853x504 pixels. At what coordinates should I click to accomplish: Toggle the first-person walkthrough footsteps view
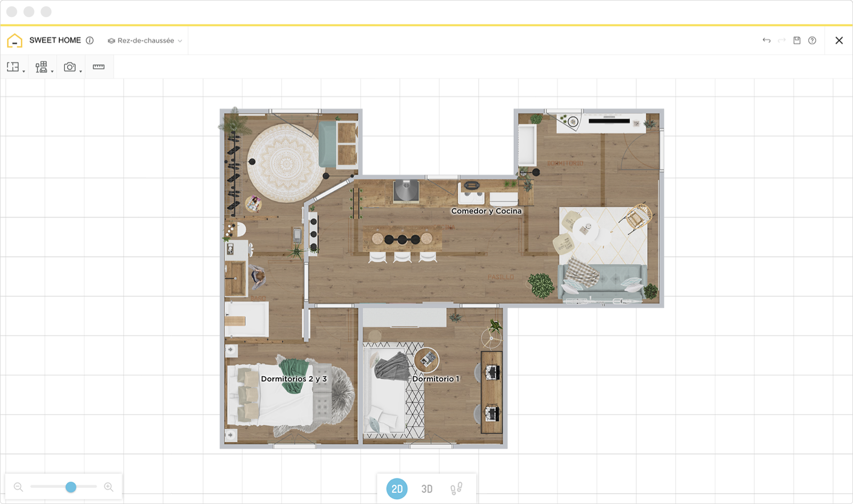click(456, 489)
